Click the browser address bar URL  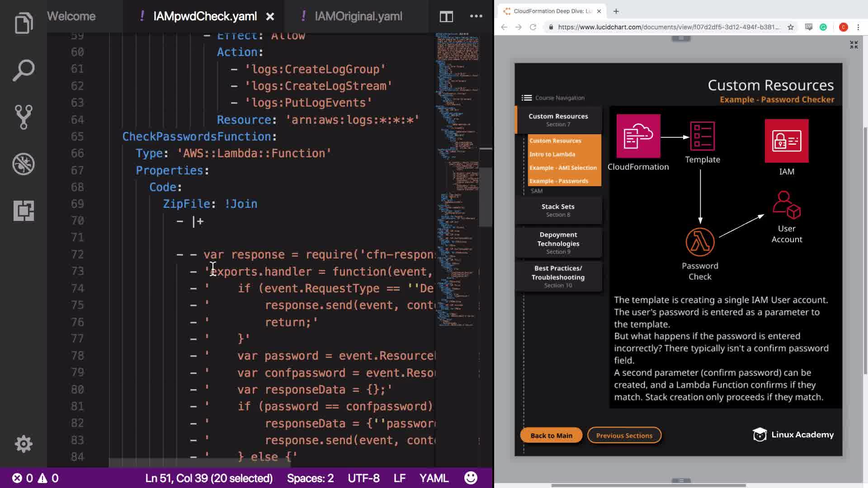click(x=668, y=27)
